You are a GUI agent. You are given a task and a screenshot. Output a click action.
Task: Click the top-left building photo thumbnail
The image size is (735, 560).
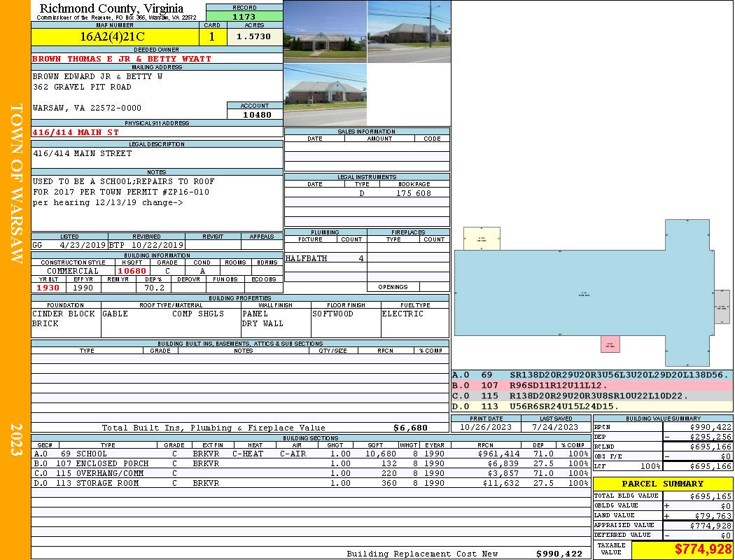point(325,31)
